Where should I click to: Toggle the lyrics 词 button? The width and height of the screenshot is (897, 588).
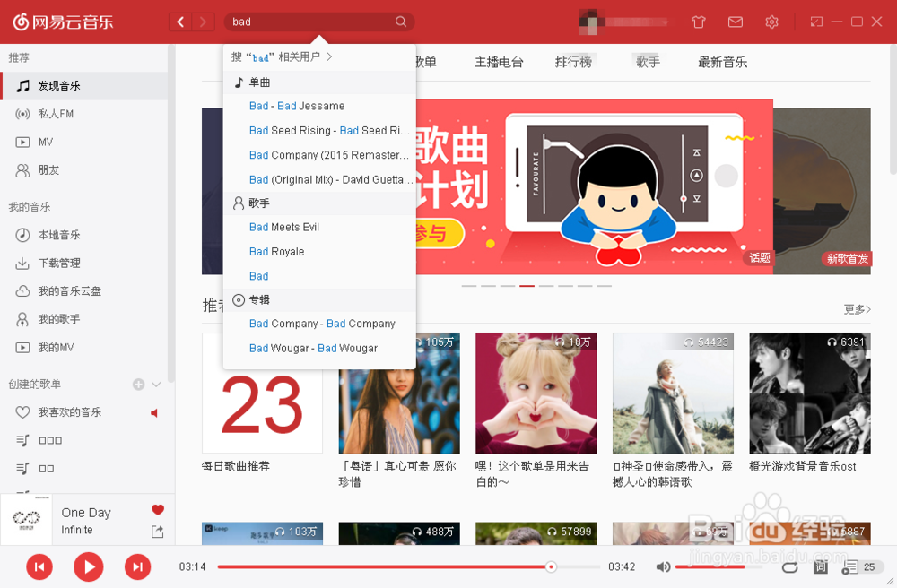coord(821,566)
